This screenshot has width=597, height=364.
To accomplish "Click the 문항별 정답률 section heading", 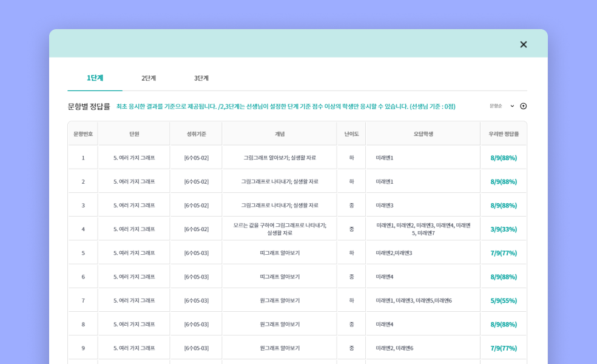I will tap(89, 107).
